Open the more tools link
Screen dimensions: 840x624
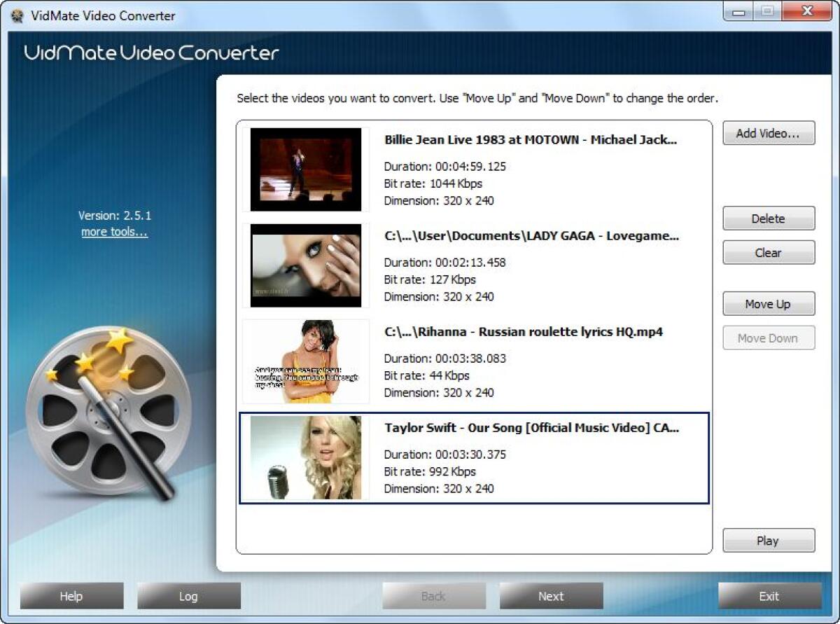click(x=114, y=231)
